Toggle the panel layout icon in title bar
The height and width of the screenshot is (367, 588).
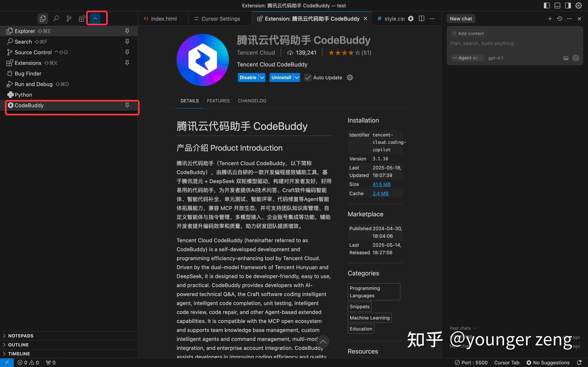pos(557,5)
